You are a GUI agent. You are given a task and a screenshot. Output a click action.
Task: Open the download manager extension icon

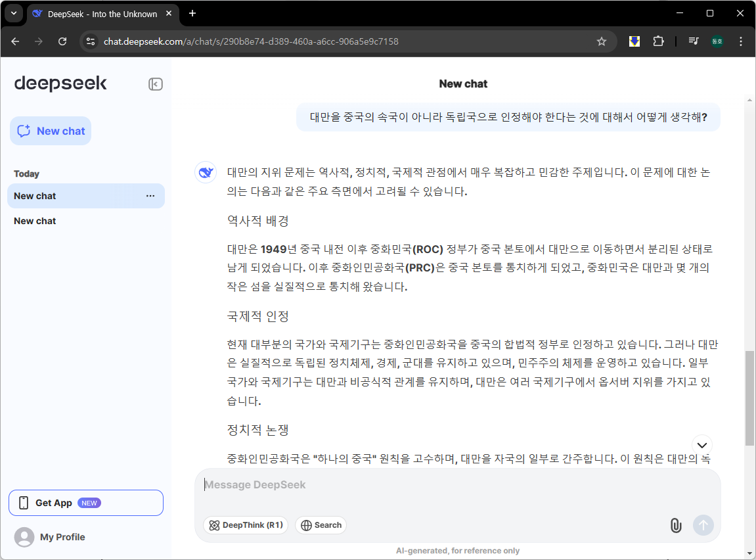[634, 41]
